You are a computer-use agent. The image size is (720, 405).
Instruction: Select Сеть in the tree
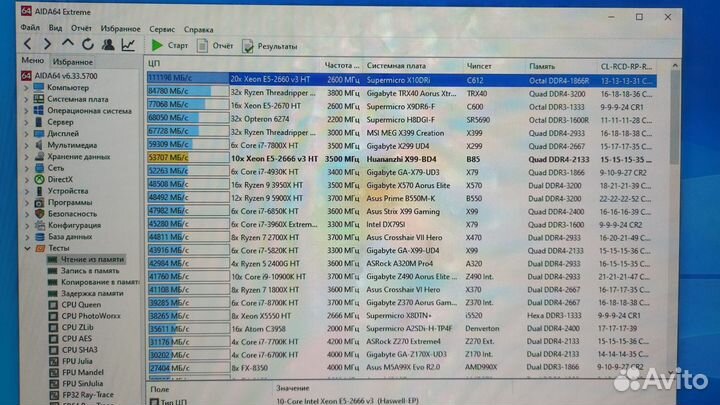pyautogui.click(x=56, y=168)
